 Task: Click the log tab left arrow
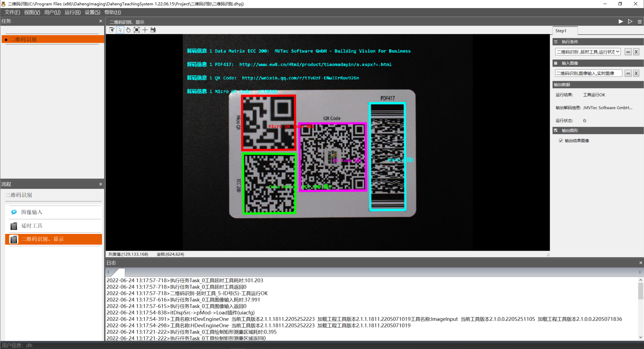[108, 272]
